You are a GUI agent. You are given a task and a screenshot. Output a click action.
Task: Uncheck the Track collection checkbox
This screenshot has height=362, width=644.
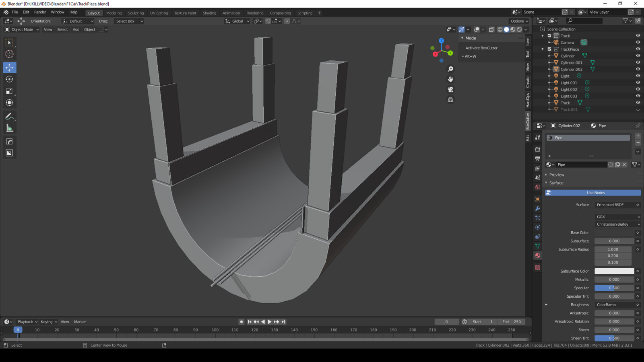(549, 36)
